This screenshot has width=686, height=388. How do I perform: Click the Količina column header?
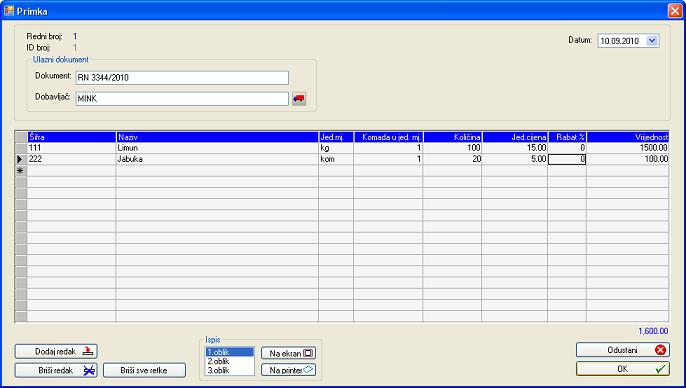coord(452,137)
